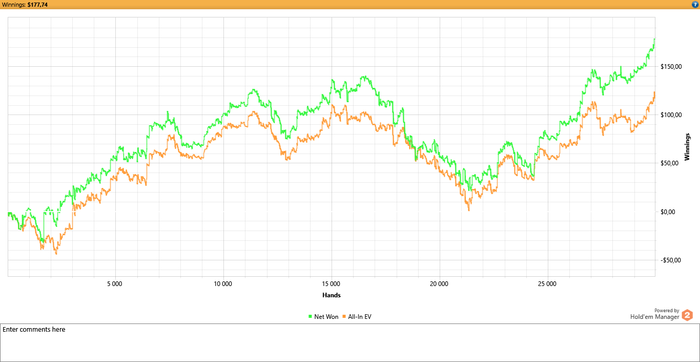Click the 25 000 hands axis label

[x=547, y=284]
